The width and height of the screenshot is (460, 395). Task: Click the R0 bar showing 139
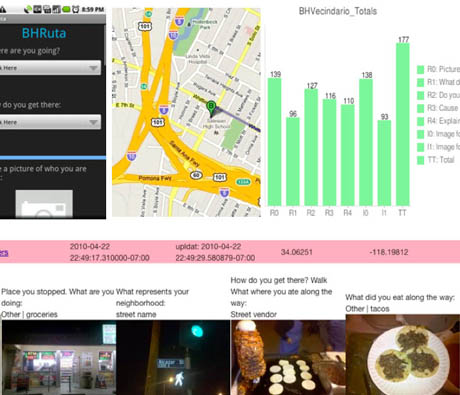click(x=275, y=142)
